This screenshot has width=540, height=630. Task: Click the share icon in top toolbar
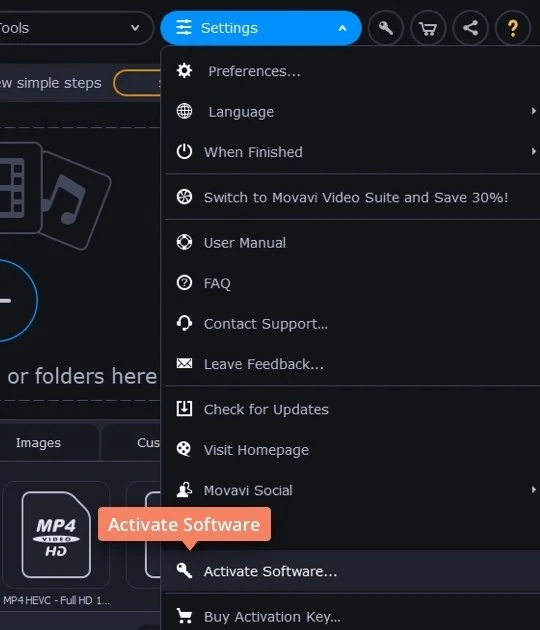470,28
